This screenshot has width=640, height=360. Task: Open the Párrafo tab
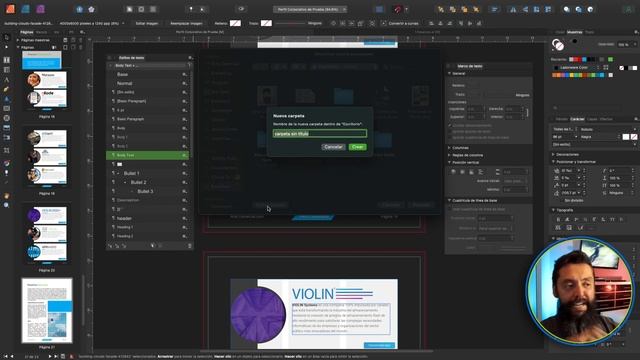(562, 119)
